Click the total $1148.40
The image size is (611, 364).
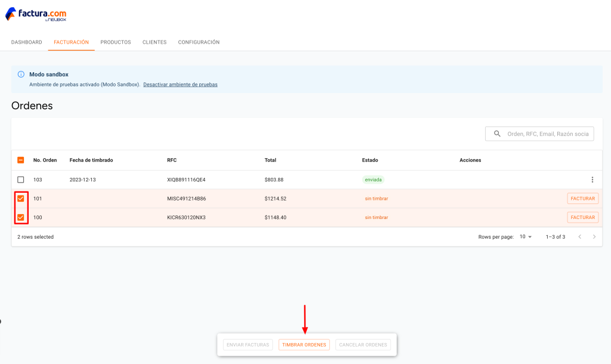[x=276, y=217]
